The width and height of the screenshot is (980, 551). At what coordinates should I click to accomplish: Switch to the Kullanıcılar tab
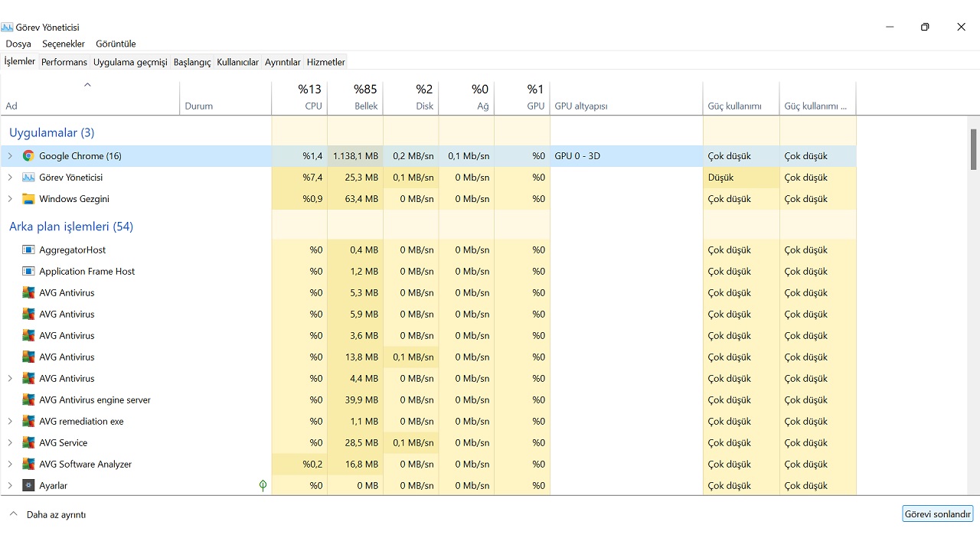[x=238, y=62]
